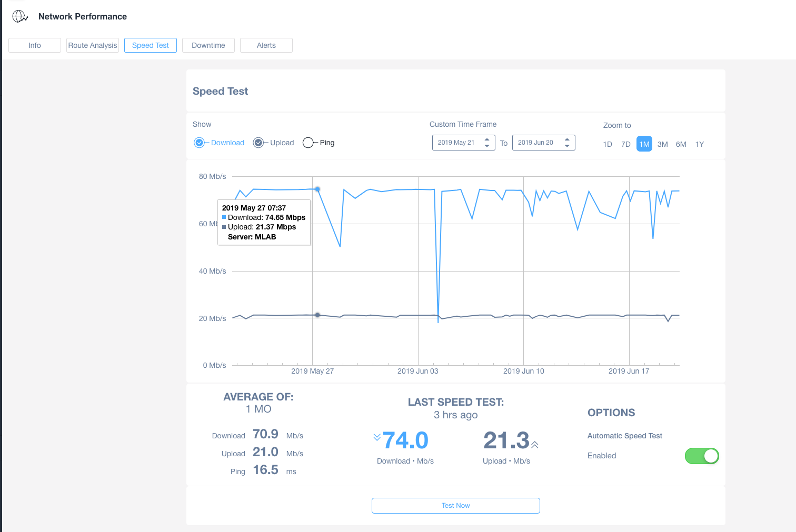Click the average download value 70.9
This screenshot has width=796, height=532.
point(265,434)
